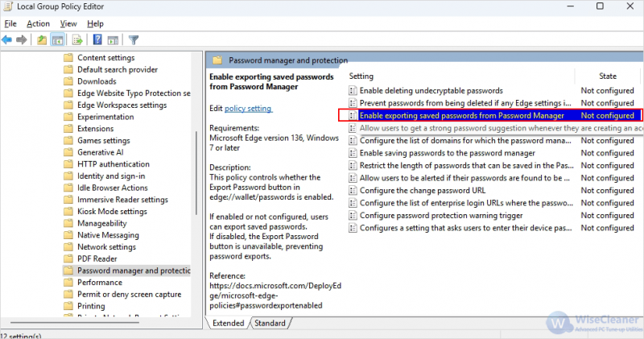Select Identity and sign-in node
644x339 pixels.
coord(111,176)
